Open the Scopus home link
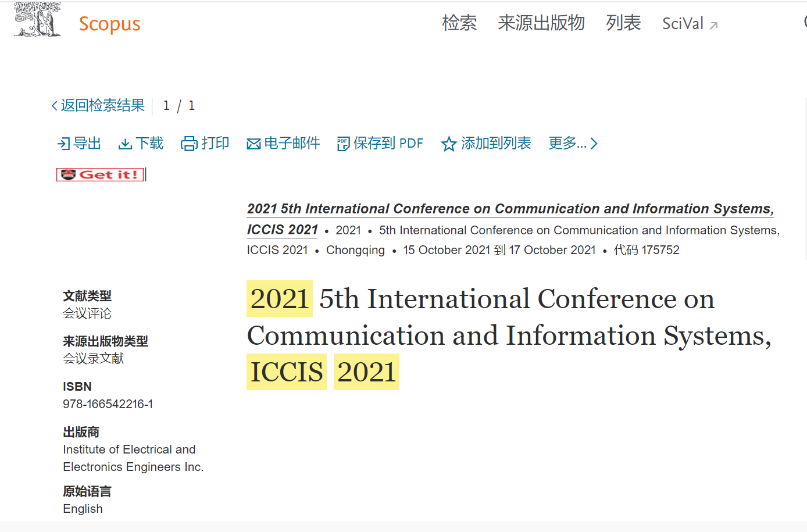The image size is (807, 532). (x=109, y=24)
